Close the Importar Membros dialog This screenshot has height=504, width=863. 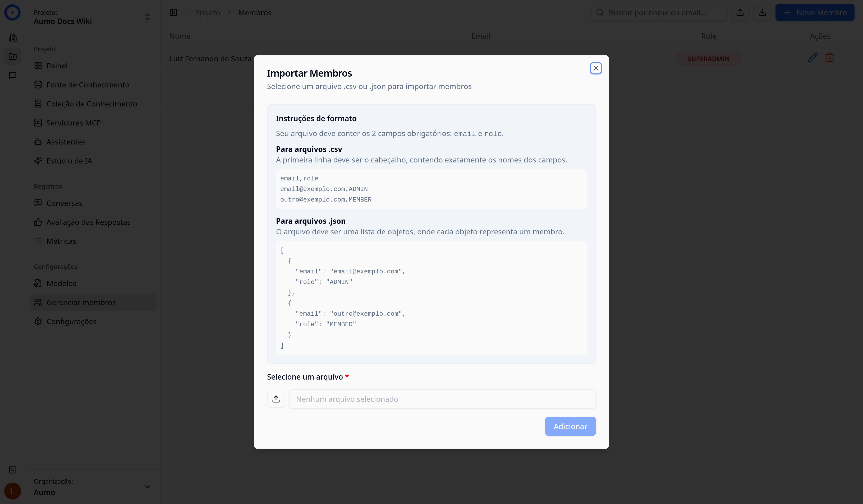595,68
